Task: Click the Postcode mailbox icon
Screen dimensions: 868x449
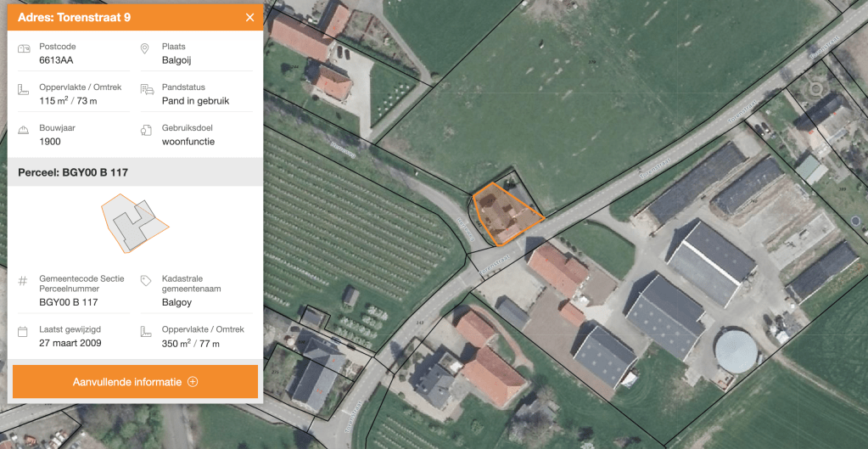Action: tap(24, 49)
